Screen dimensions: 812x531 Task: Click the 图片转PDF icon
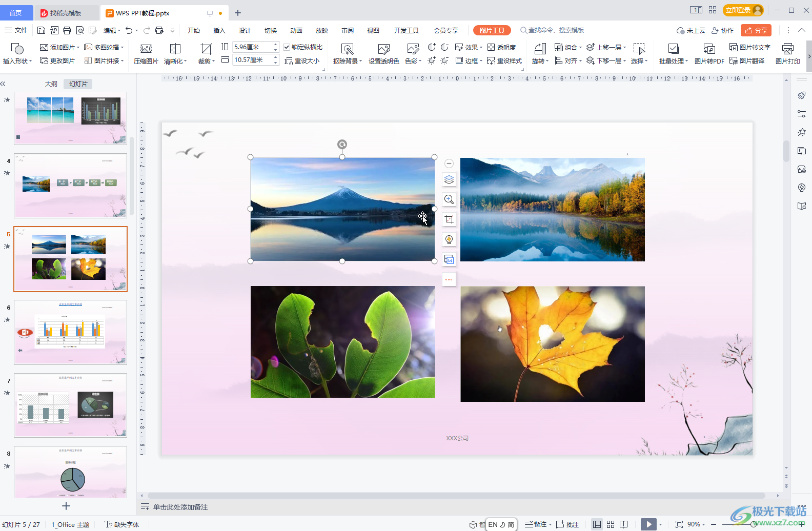(709, 54)
